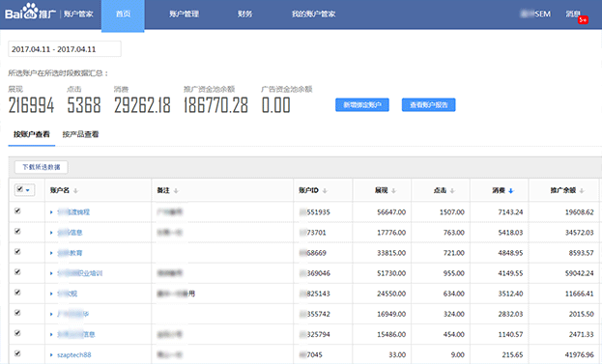602x364 pixels.
Task: Toggle 消费 descending sort arrow
Action: click(510, 190)
